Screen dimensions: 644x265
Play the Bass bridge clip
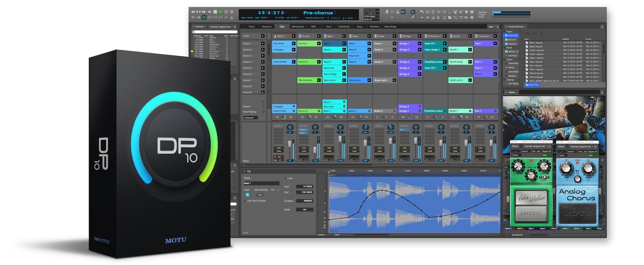tap(344, 74)
